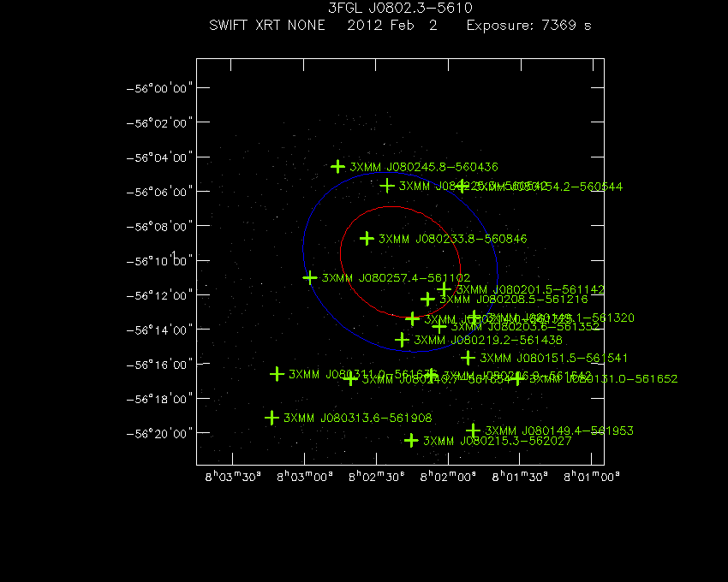Image resolution: width=728 pixels, height=582 pixels.
Task: Click the declination label -56°02'00"
Action: (159, 123)
